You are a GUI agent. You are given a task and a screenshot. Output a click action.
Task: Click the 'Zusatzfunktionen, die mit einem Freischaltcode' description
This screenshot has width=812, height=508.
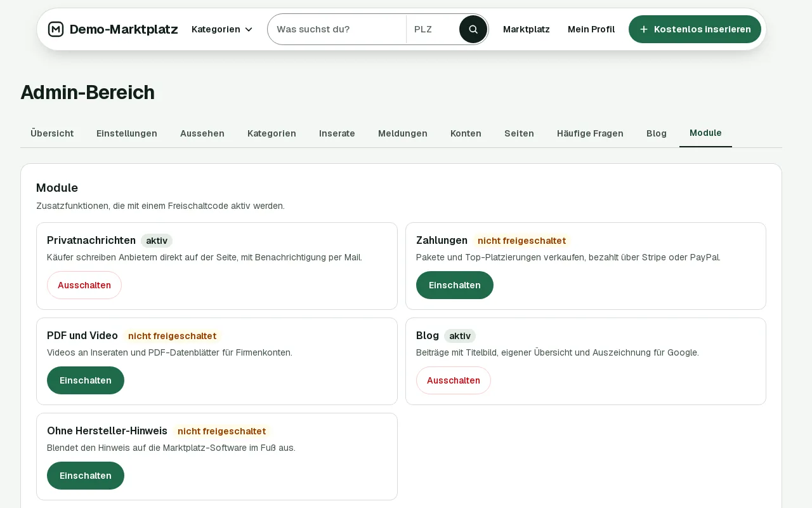point(160,206)
